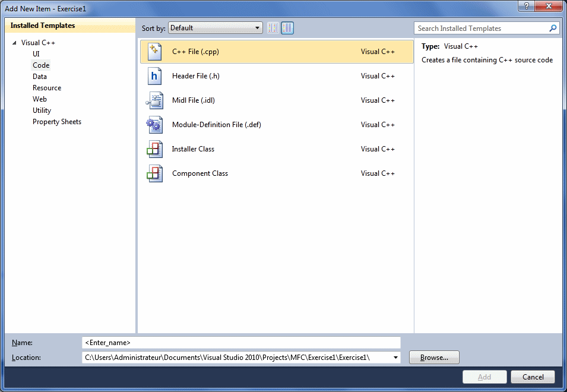The height and width of the screenshot is (392, 567).
Task: Click the Cancel button
Action: click(x=532, y=377)
